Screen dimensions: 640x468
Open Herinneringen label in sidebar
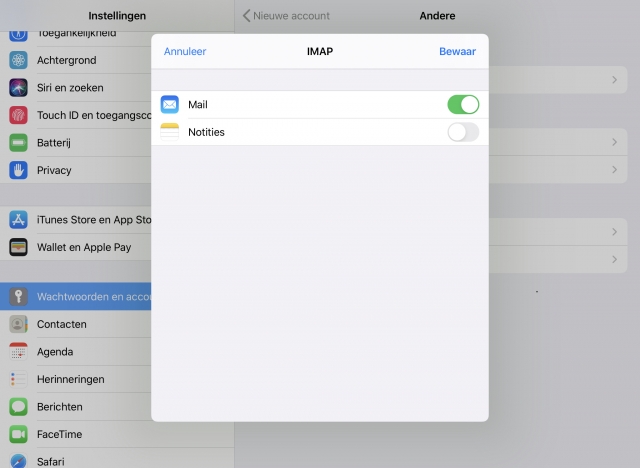point(71,379)
